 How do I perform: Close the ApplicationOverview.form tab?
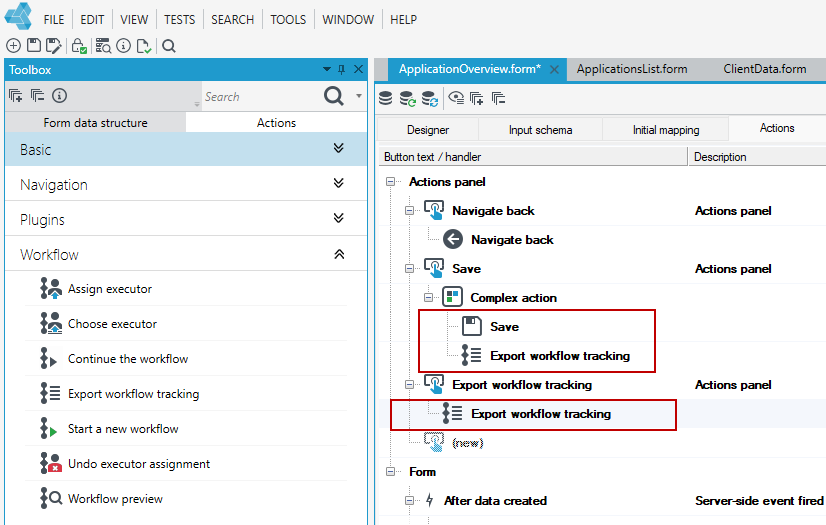pyautogui.click(x=554, y=70)
